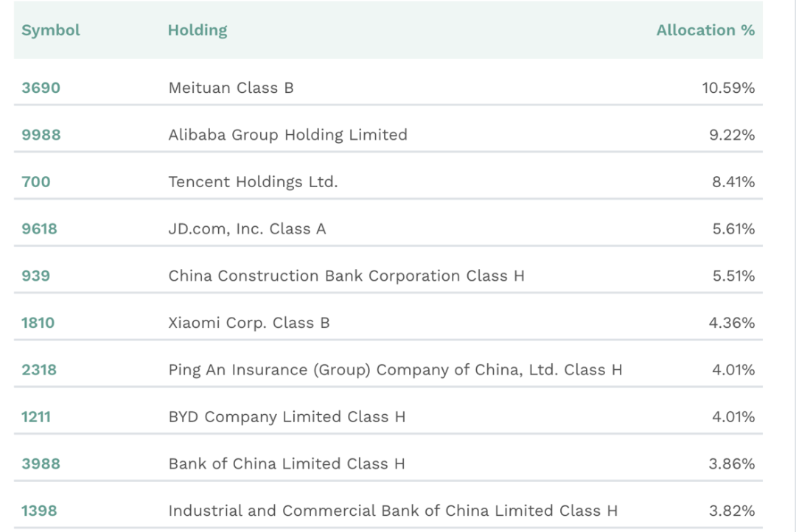Image resolution: width=796 pixels, height=532 pixels.
Task: Click the 1398 ticker link
Action: [x=39, y=511]
